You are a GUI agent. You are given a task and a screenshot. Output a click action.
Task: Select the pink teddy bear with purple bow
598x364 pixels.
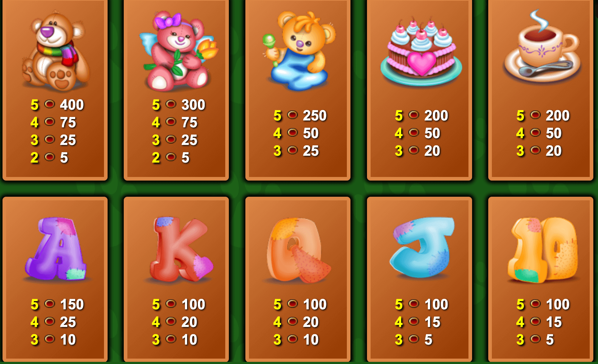pos(178,50)
